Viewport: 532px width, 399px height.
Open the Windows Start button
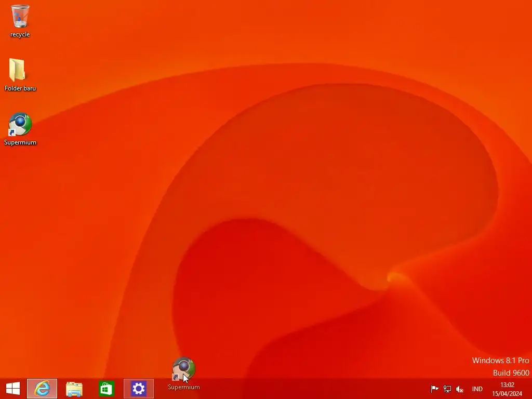pyautogui.click(x=13, y=389)
